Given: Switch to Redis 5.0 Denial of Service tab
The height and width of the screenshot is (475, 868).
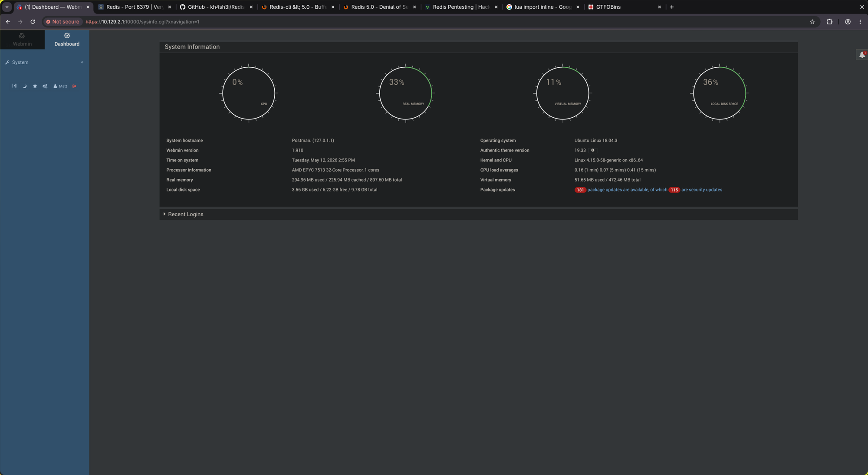Looking at the screenshot, I should click(x=379, y=7).
